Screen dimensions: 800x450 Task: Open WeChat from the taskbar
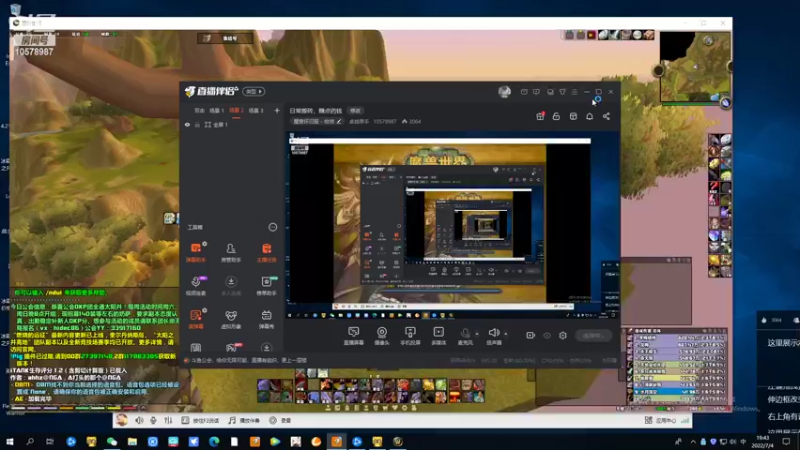click(112, 441)
